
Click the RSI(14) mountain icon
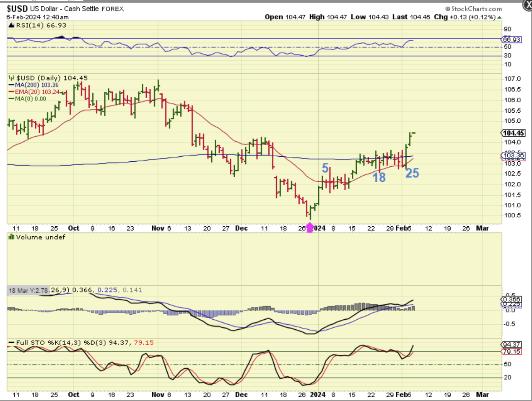click(x=11, y=26)
